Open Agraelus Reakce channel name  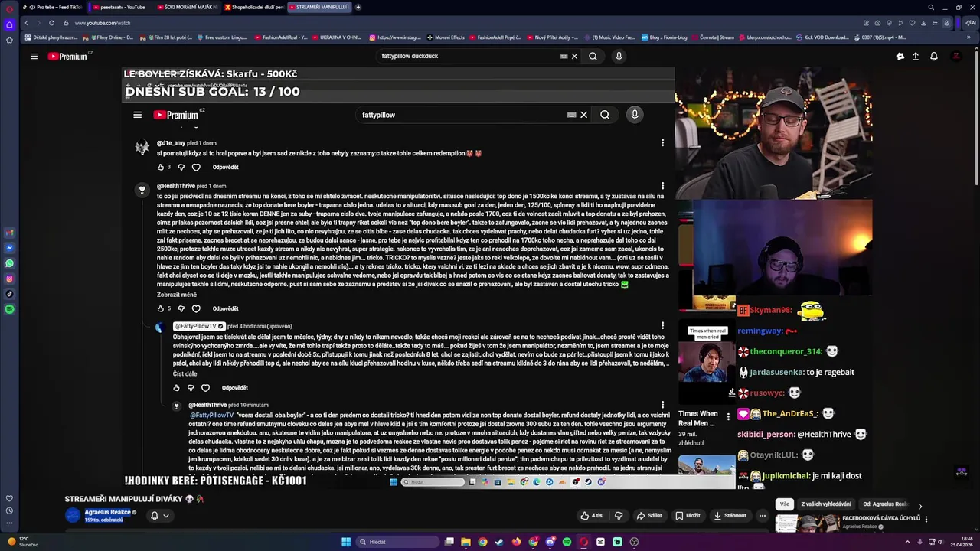click(107, 512)
